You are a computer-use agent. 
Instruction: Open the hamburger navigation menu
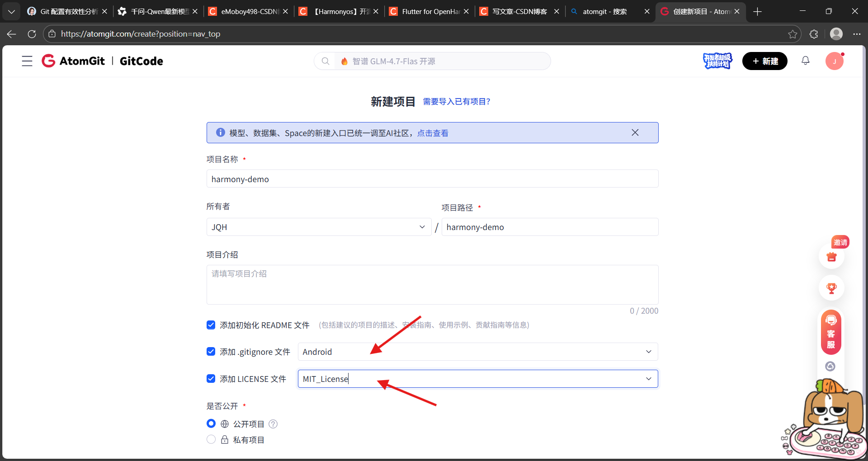click(27, 61)
